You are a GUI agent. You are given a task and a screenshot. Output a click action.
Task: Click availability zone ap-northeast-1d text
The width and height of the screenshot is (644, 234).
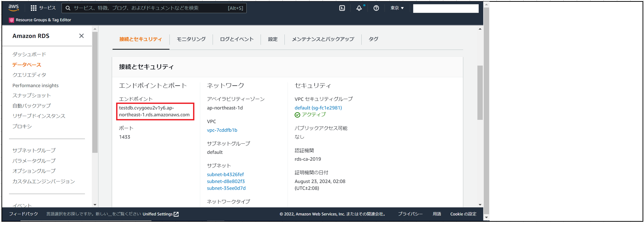pos(225,108)
